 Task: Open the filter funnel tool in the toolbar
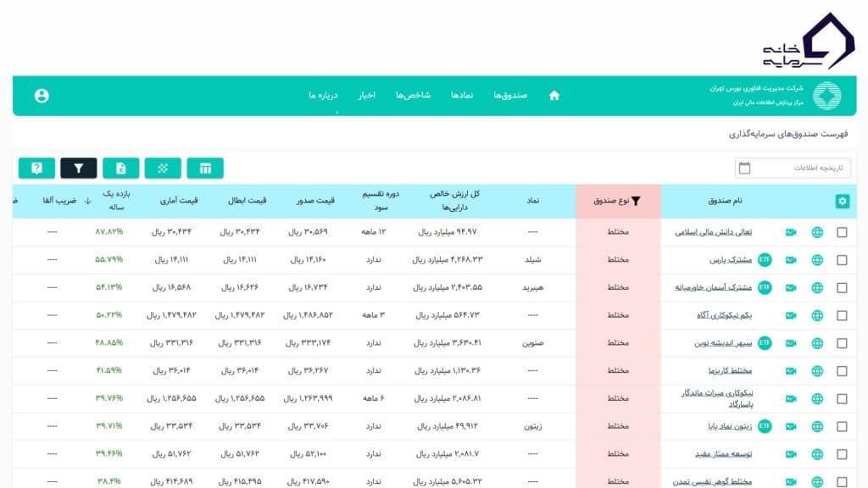click(x=79, y=168)
